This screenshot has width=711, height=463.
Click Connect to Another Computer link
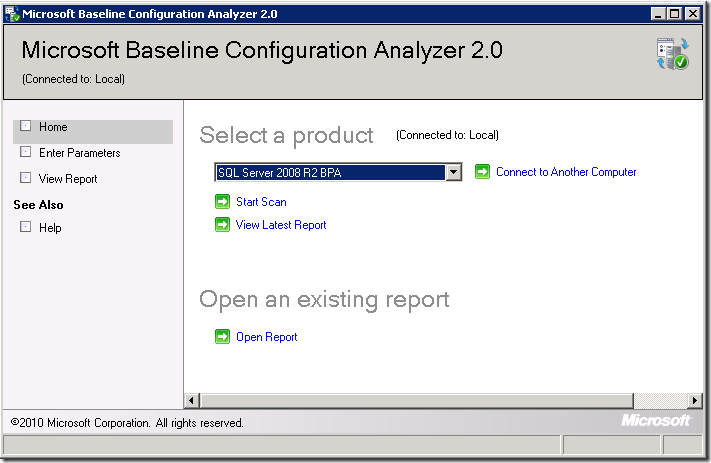click(566, 172)
